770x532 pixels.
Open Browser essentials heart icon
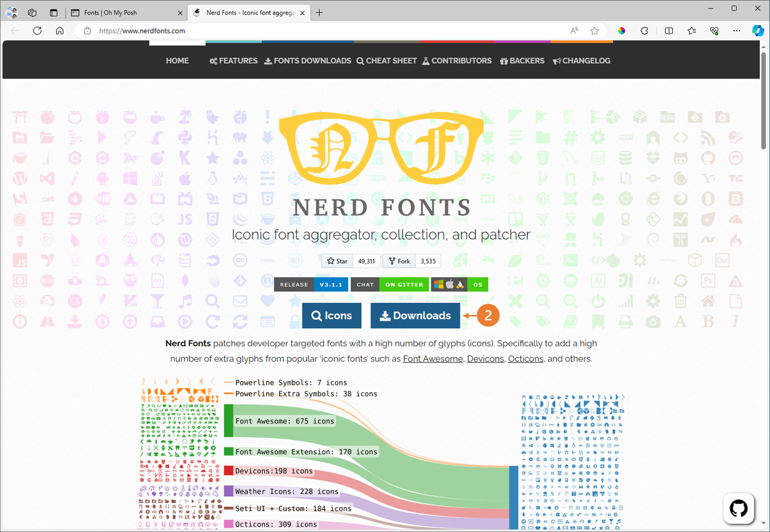pyautogui.click(x=715, y=31)
